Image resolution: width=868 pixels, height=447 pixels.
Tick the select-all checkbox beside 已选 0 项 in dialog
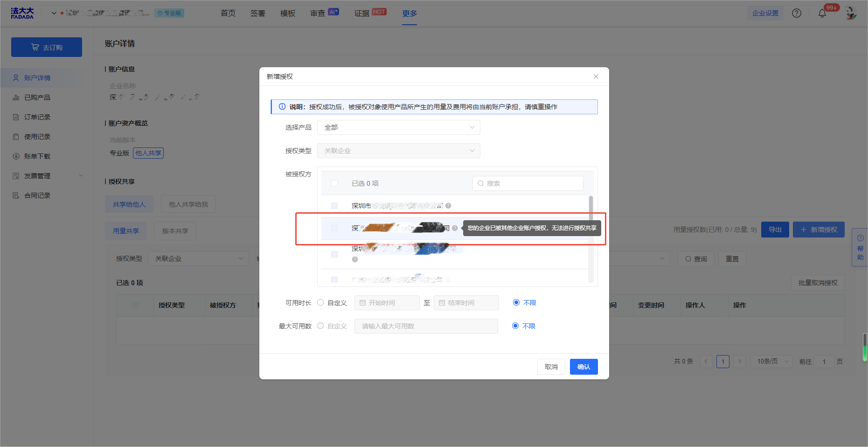click(334, 183)
